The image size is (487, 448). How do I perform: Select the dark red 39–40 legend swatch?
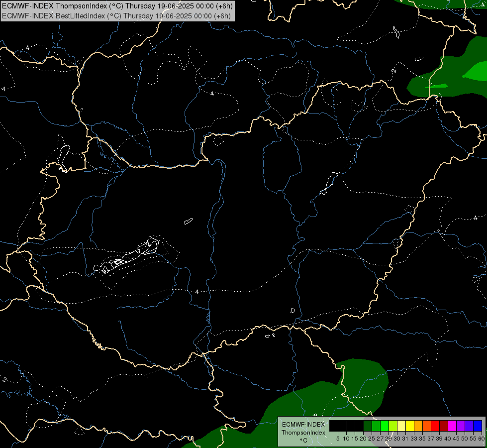(444, 426)
